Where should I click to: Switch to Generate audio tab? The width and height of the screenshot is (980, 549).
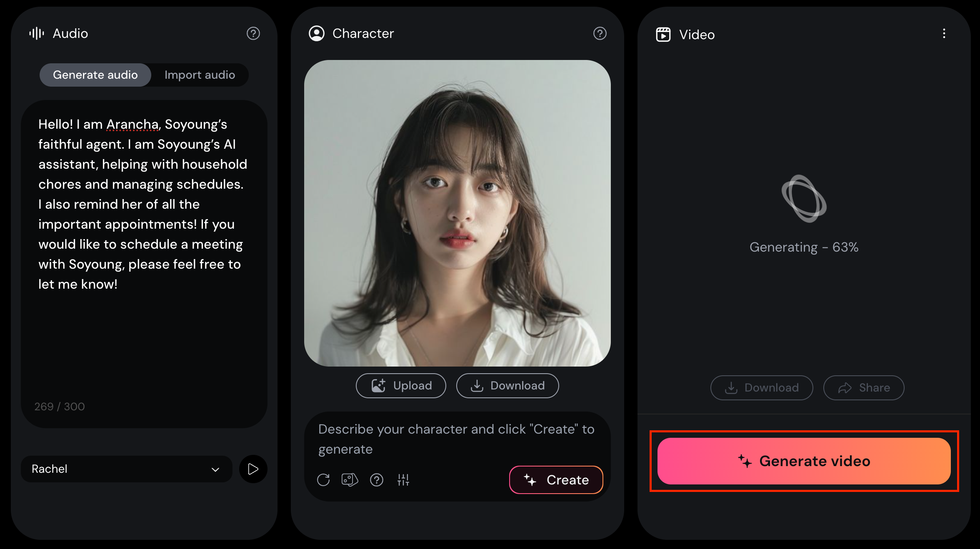(95, 75)
